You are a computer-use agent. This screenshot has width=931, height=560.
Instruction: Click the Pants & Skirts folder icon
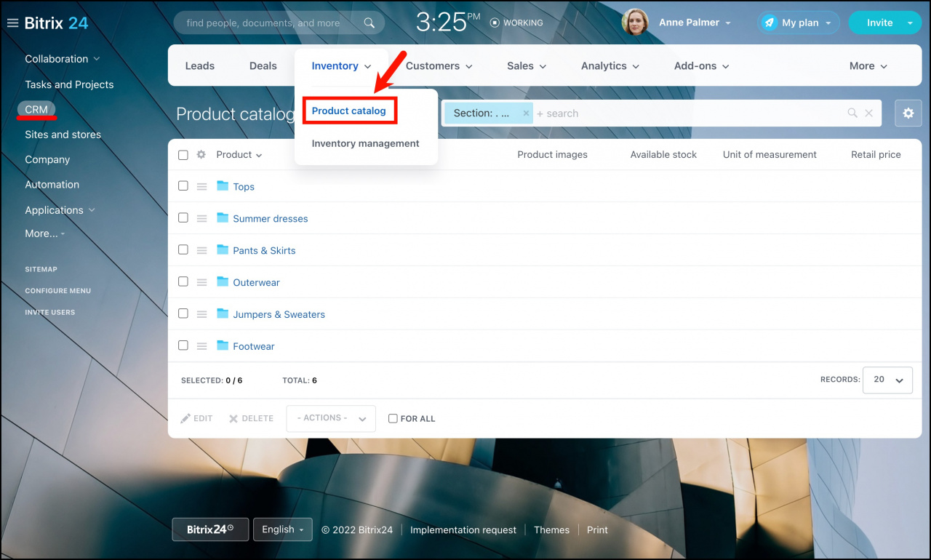223,250
